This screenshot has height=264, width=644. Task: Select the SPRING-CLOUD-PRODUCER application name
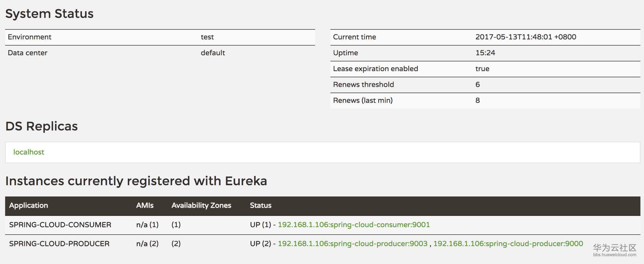click(x=59, y=244)
